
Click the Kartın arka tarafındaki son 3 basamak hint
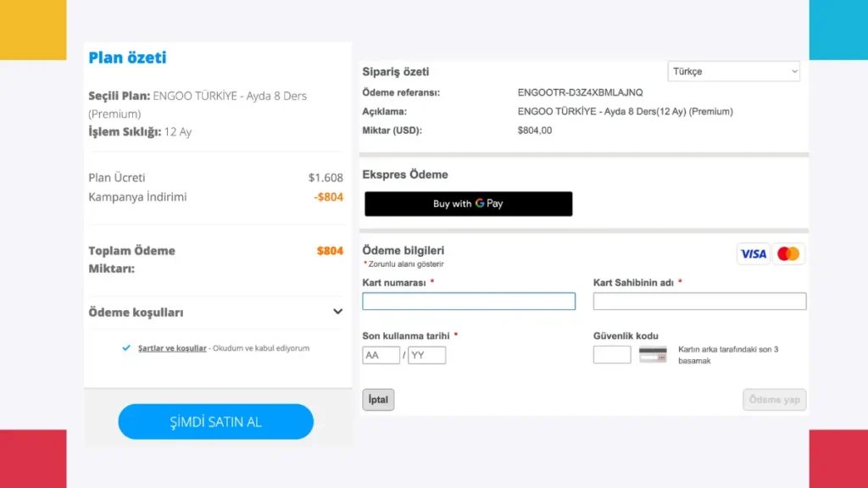point(728,355)
